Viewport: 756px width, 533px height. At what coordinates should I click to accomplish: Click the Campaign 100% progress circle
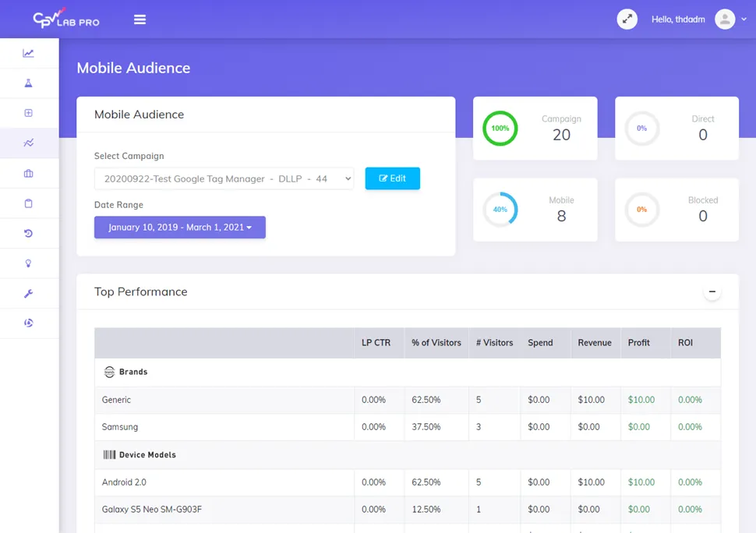pyautogui.click(x=500, y=129)
